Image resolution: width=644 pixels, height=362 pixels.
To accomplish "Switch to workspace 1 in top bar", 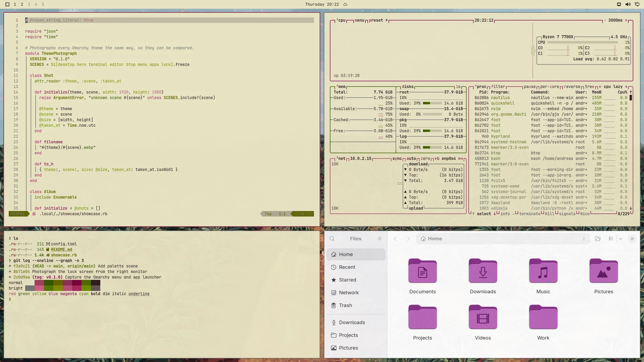I will [x=15, y=4].
